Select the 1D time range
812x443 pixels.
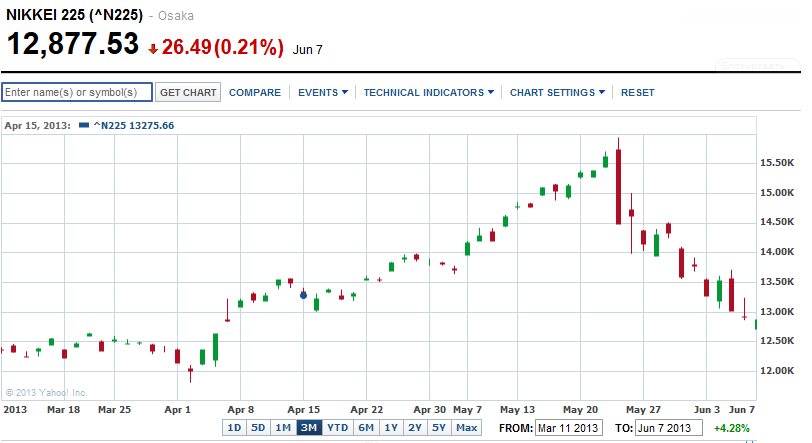click(234, 427)
